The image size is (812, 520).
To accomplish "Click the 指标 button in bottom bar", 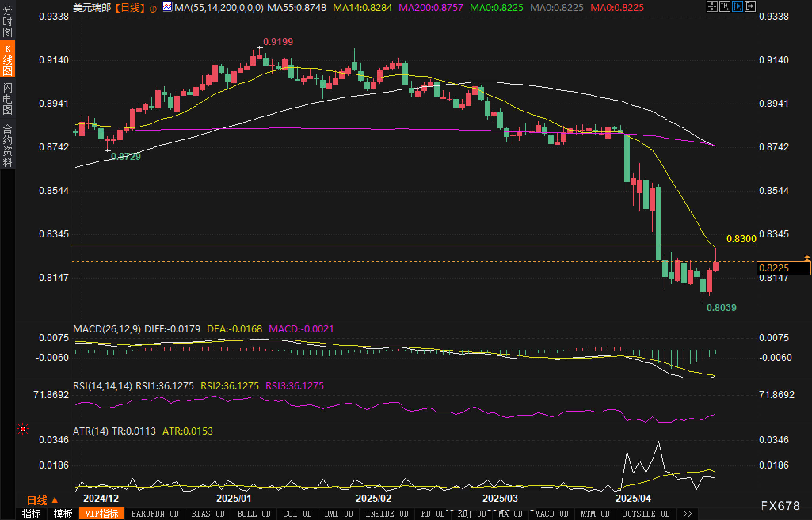I will point(31,514).
